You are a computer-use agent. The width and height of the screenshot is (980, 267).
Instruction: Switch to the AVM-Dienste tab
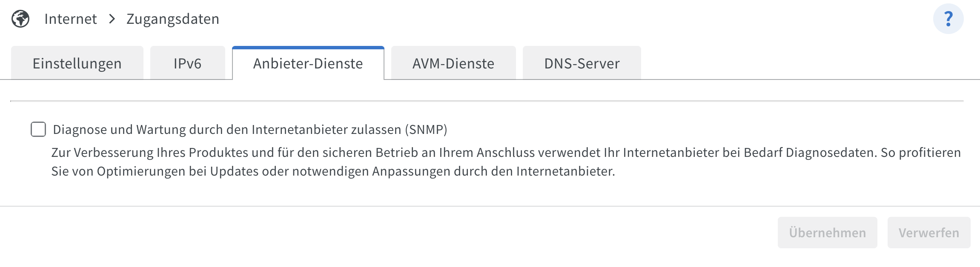453,63
